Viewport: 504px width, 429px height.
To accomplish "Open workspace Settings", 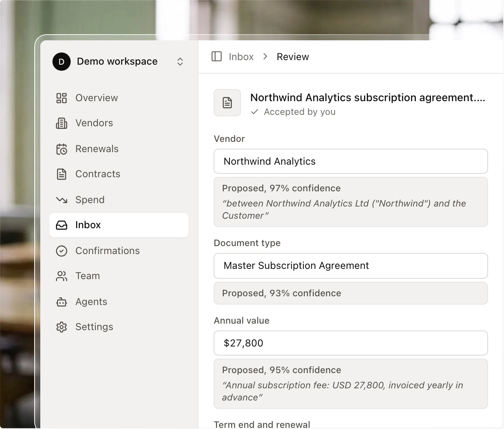I will click(119, 327).
